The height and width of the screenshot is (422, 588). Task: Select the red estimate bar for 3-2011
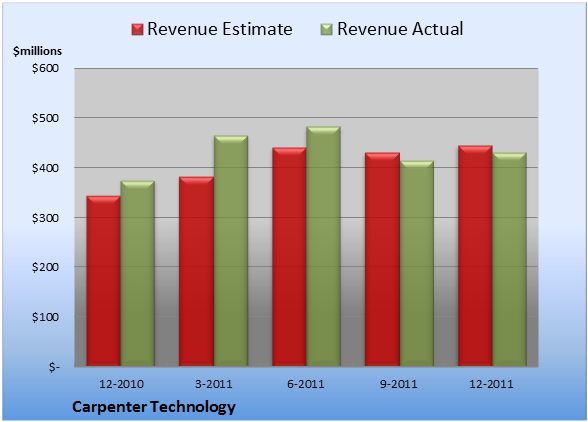196,271
